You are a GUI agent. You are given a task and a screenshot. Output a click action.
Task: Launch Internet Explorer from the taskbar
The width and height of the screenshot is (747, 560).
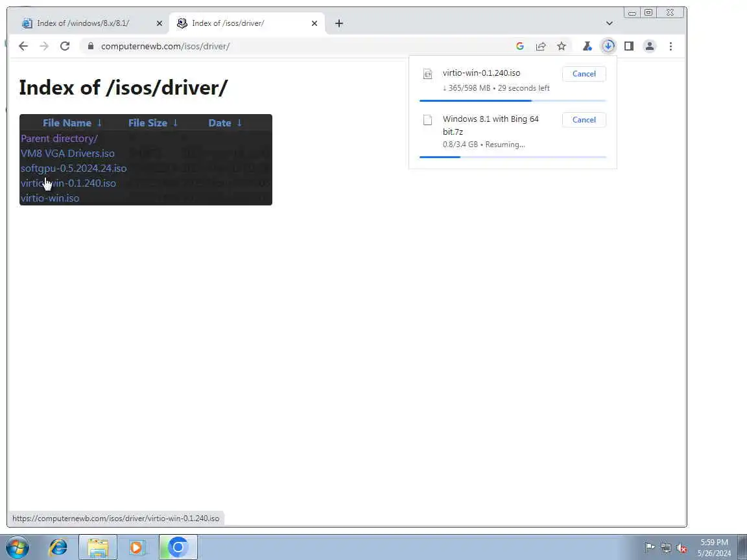pyautogui.click(x=58, y=548)
